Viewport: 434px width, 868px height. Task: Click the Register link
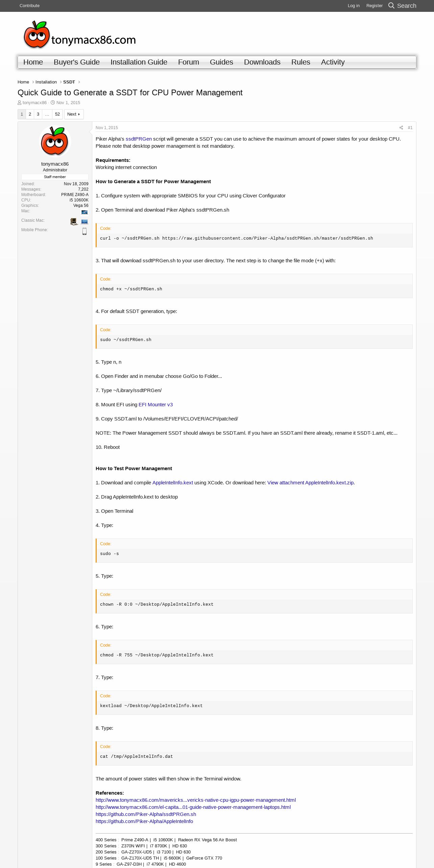click(x=375, y=6)
